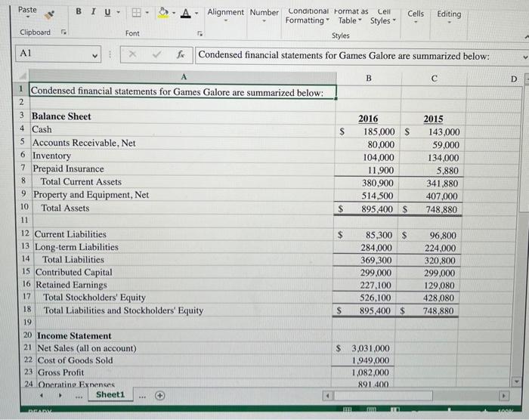Collapse the ribbon with the arrow

(x=526, y=36)
